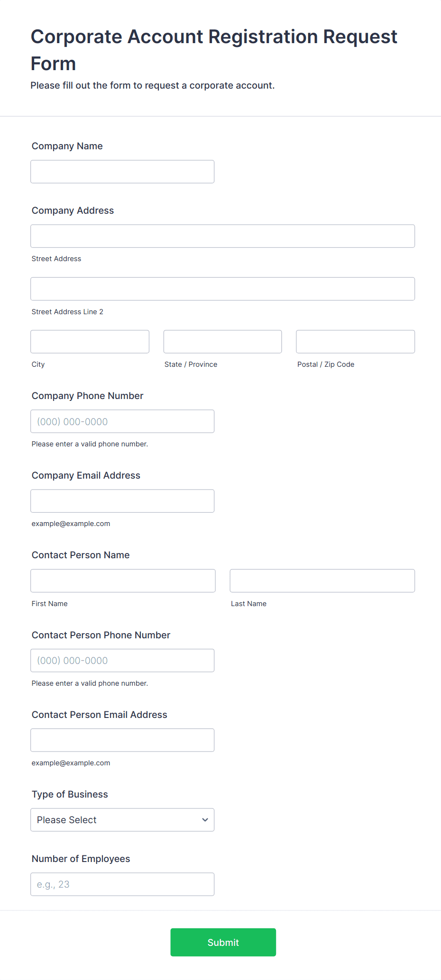Click the contact First Name field
The image size is (441, 980).
[x=123, y=581]
